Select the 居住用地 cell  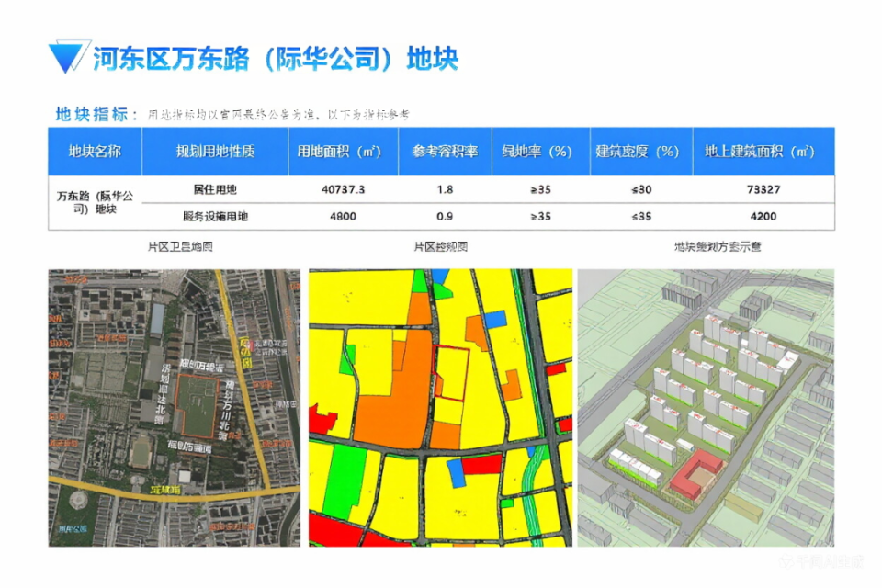click(x=215, y=189)
